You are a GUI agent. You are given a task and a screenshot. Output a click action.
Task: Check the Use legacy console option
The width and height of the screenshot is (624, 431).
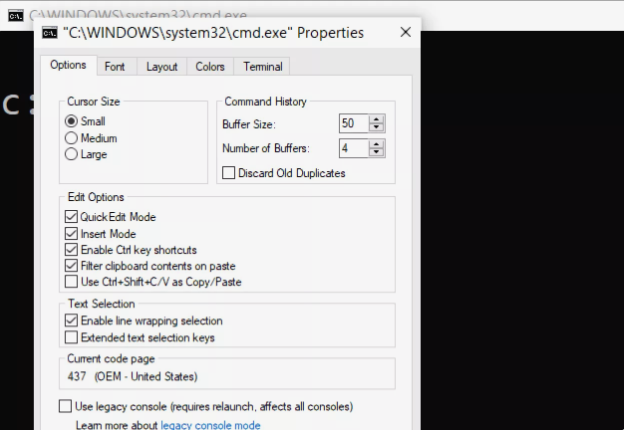click(x=65, y=406)
